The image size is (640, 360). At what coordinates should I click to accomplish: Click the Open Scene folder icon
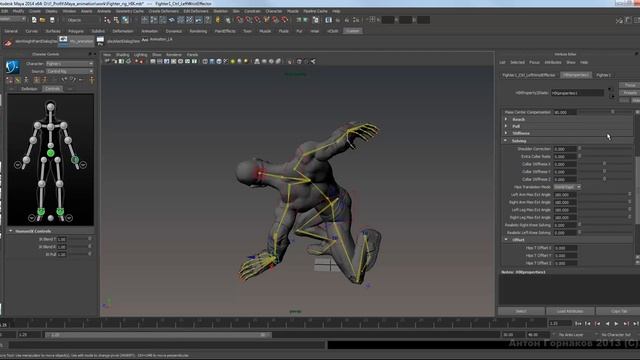click(42, 20)
